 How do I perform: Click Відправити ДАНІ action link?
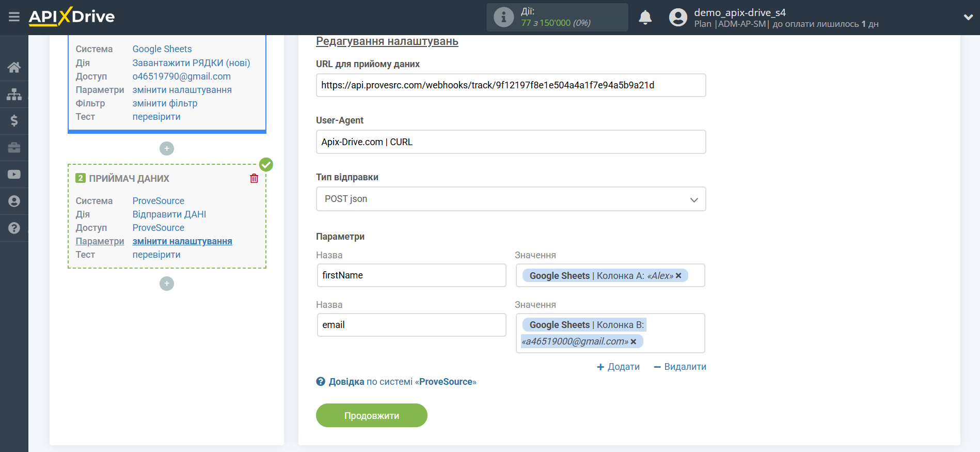(x=169, y=214)
